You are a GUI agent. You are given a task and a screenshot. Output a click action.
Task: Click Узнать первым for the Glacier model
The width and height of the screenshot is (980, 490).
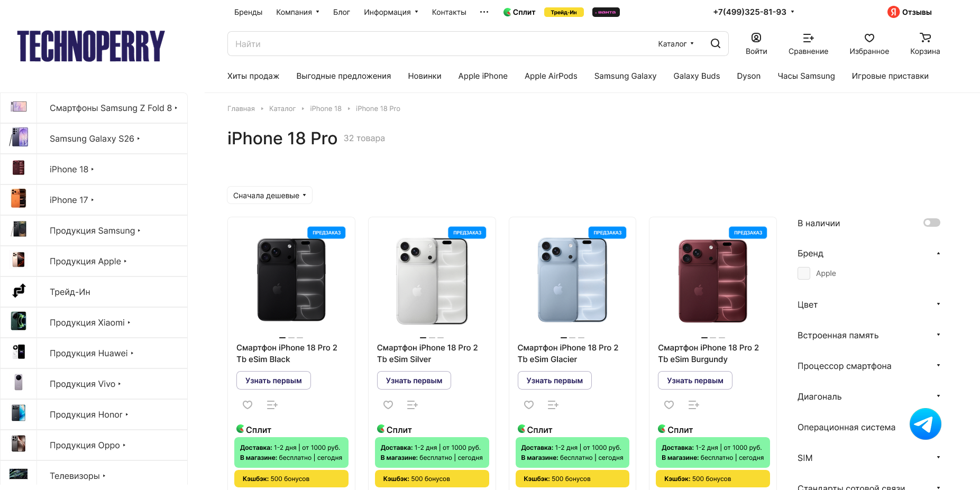(x=554, y=381)
